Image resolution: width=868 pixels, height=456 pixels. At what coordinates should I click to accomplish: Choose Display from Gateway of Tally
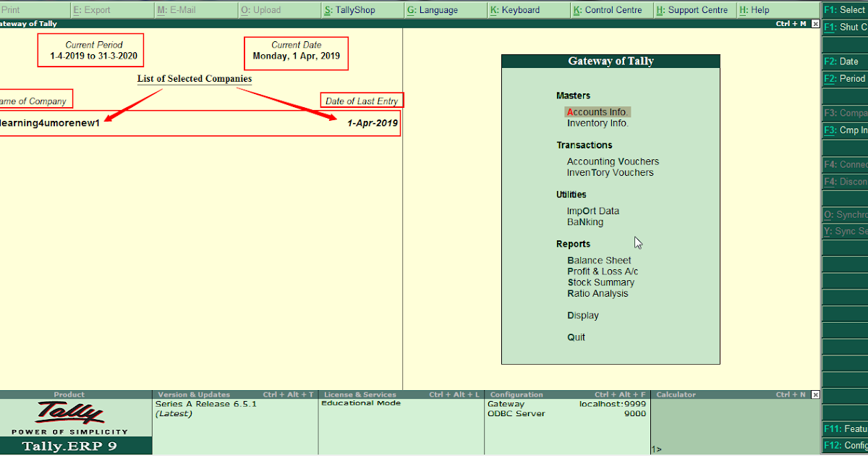[x=582, y=315]
